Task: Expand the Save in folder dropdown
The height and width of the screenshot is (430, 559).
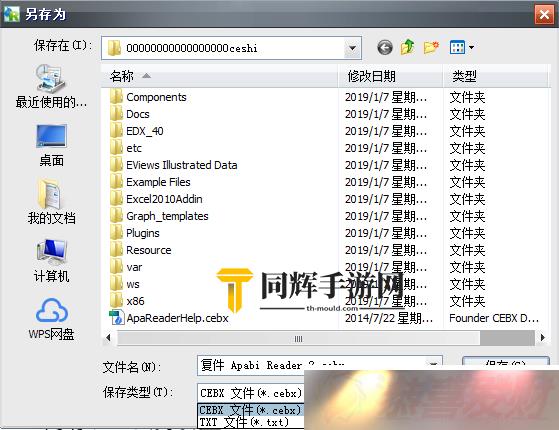Action: tap(352, 48)
